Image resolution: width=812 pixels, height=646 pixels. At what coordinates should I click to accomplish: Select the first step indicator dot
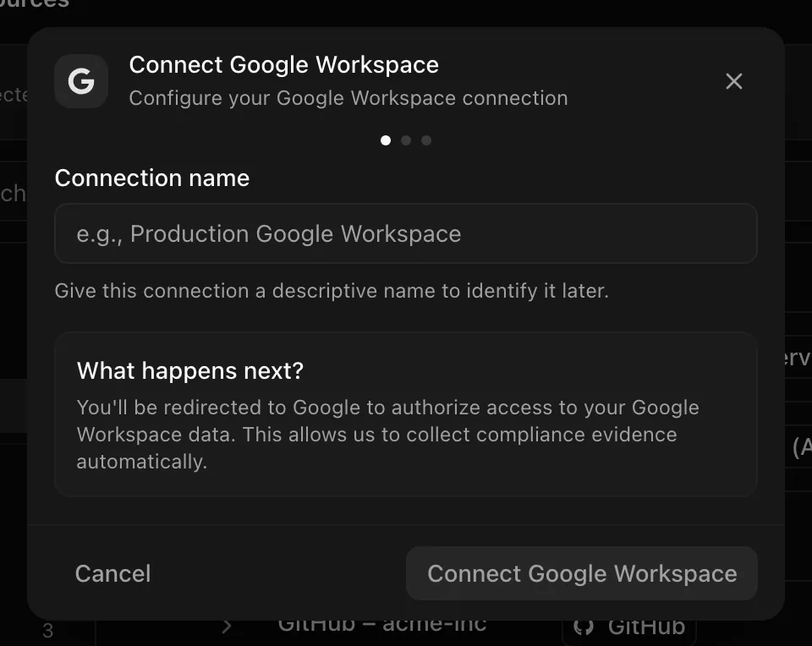386,140
